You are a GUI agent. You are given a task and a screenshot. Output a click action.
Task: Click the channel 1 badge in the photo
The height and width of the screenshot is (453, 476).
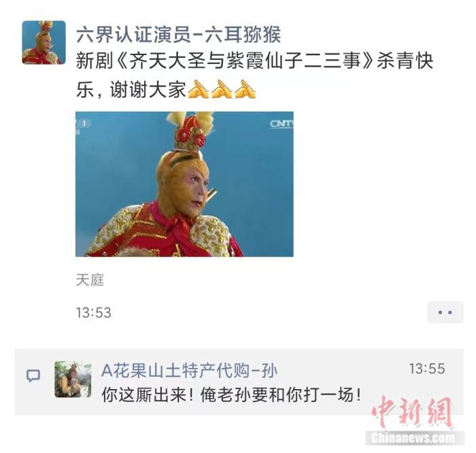(83, 124)
